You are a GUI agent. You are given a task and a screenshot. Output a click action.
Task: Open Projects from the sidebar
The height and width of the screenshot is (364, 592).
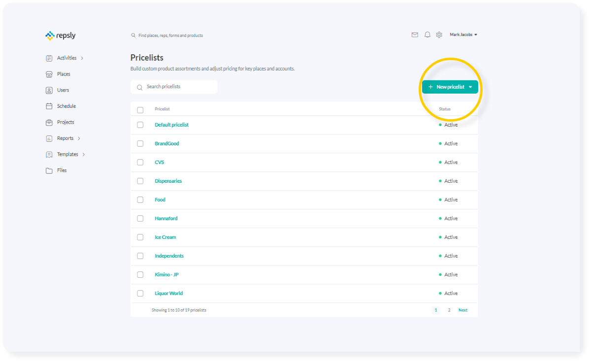pyautogui.click(x=66, y=122)
